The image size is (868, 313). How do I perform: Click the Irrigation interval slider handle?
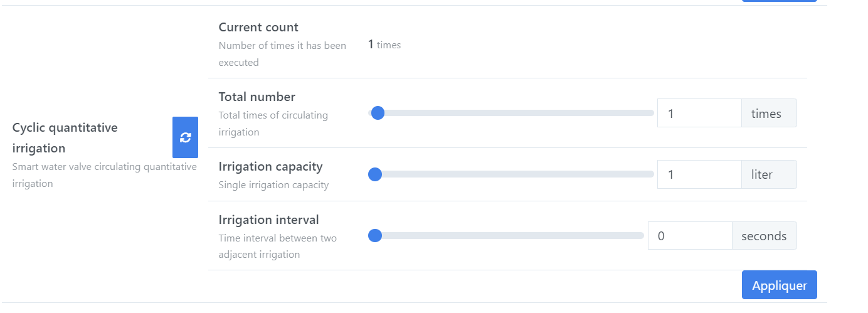pos(375,236)
